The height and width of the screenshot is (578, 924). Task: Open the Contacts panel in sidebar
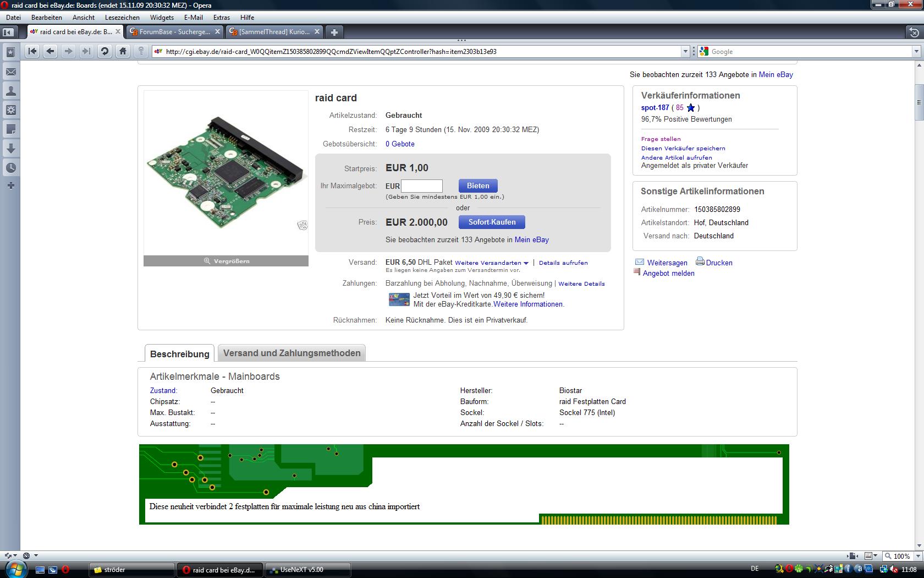(x=10, y=91)
